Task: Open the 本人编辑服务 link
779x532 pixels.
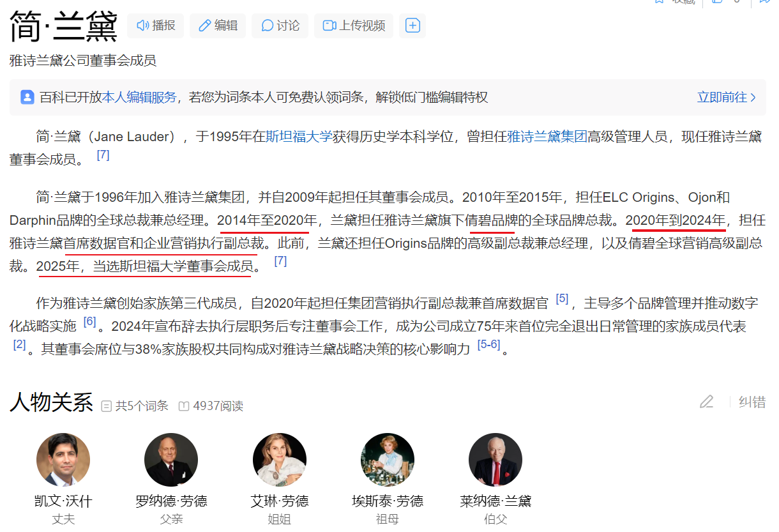Action: pos(139,97)
